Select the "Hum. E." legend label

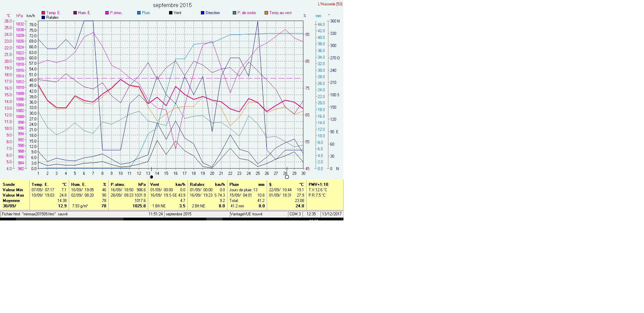pyautogui.click(x=85, y=13)
